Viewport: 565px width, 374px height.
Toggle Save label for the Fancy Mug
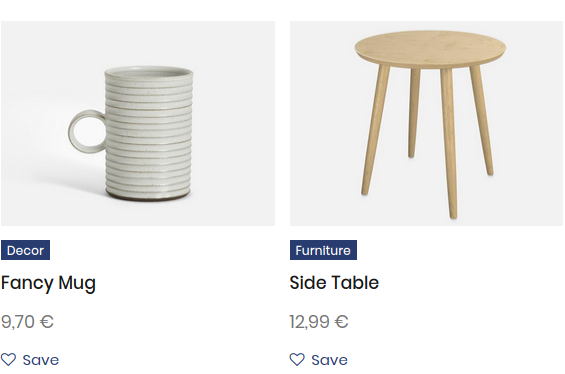[41, 360]
